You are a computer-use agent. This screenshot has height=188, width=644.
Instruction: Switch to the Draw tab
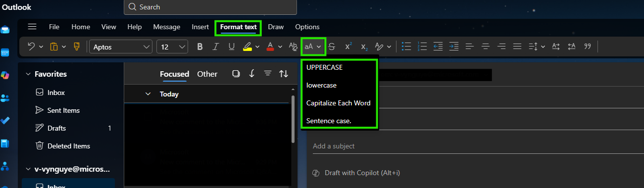pyautogui.click(x=276, y=27)
